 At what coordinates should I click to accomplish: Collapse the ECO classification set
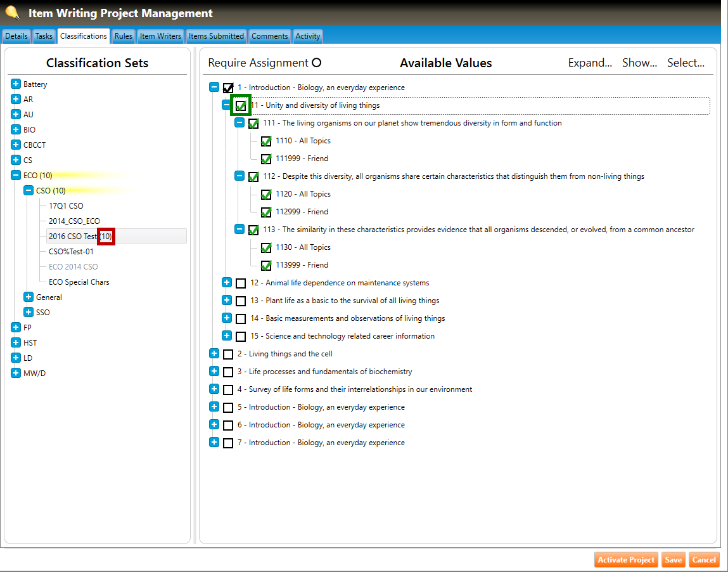point(16,175)
